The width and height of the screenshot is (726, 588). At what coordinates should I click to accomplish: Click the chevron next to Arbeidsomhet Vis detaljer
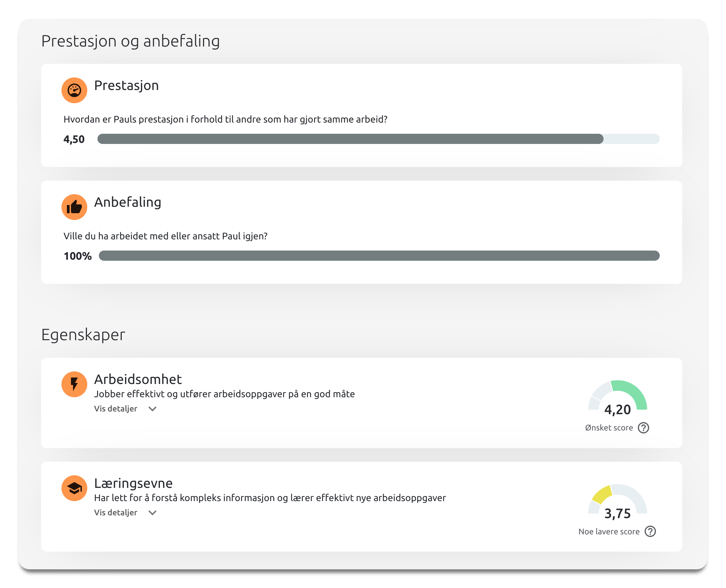152,409
